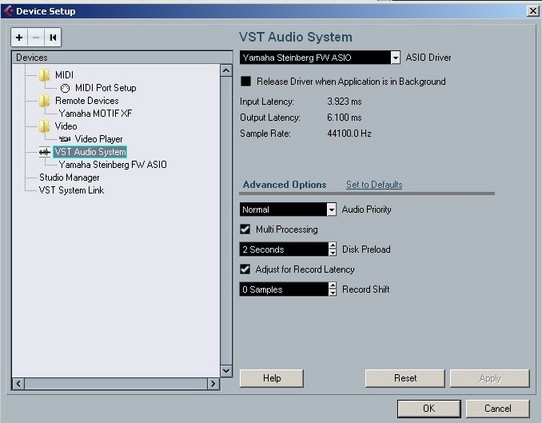
Task: Click the Cubase logo in title bar
Action: pyautogui.click(x=8, y=11)
